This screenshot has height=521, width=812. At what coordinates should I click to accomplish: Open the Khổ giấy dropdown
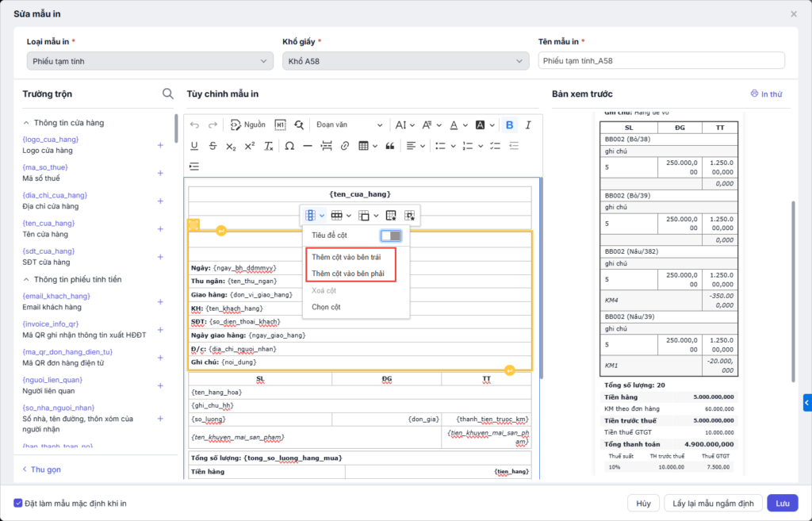click(405, 61)
